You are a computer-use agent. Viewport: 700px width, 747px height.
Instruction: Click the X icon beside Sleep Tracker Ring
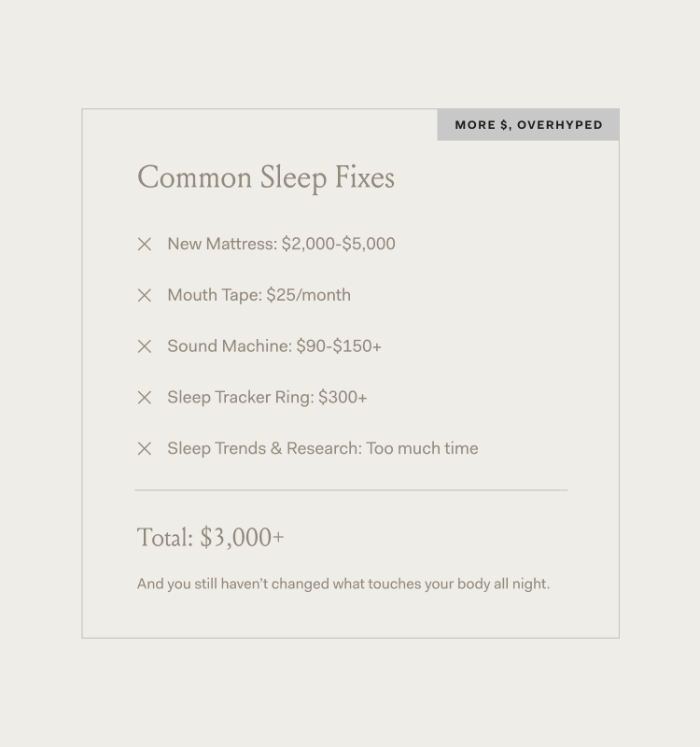(145, 398)
